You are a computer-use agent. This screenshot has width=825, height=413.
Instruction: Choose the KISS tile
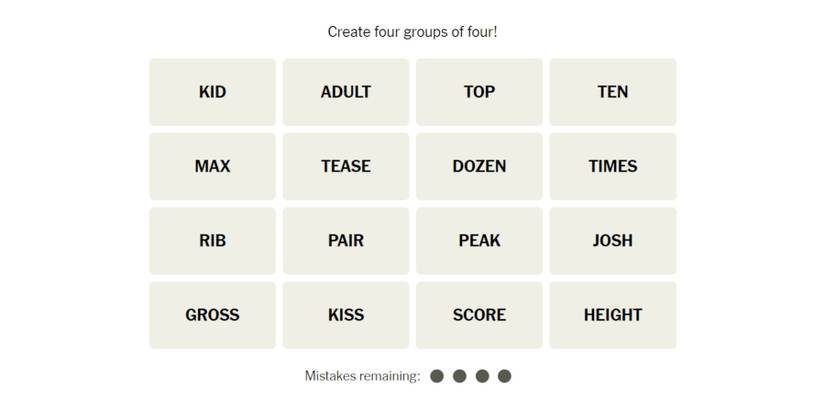pos(346,315)
